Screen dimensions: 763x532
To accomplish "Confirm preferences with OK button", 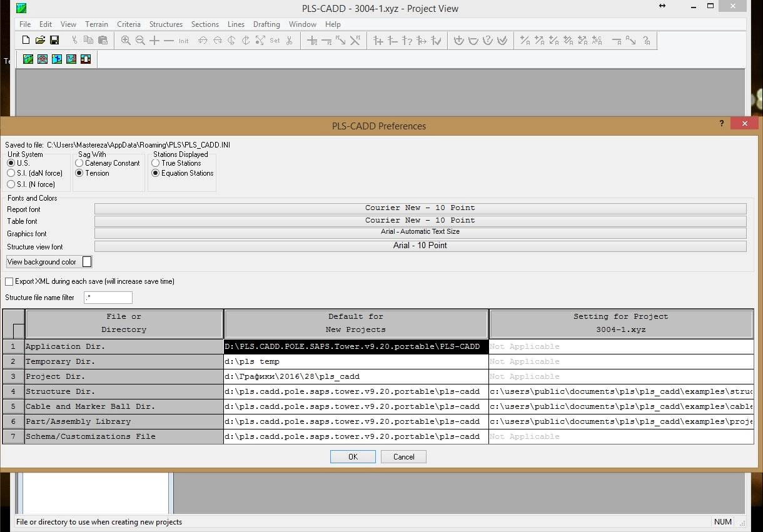I will point(353,457).
